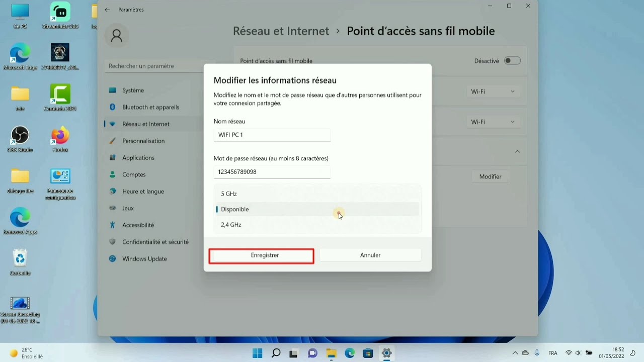Open Task View on taskbar

[x=294, y=353]
